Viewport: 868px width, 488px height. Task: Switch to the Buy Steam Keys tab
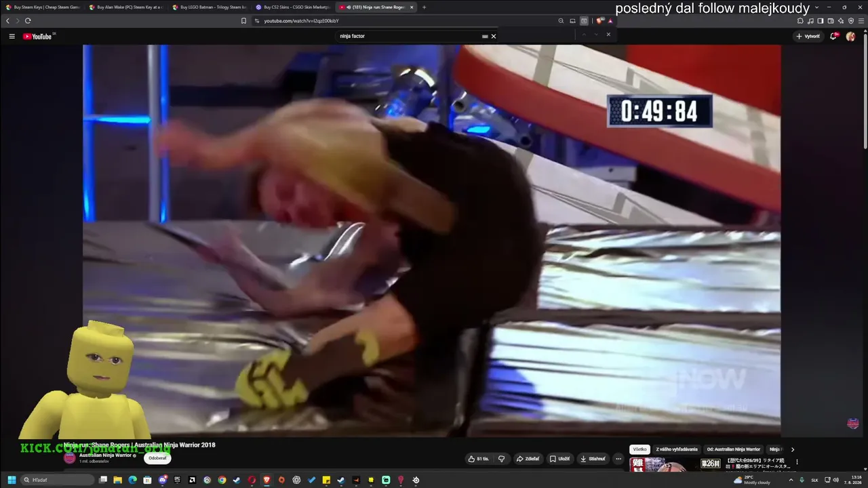[x=43, y=7]
